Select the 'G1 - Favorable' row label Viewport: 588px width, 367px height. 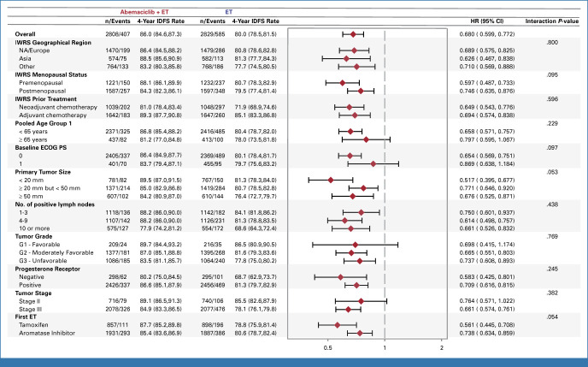pos(39,245)
